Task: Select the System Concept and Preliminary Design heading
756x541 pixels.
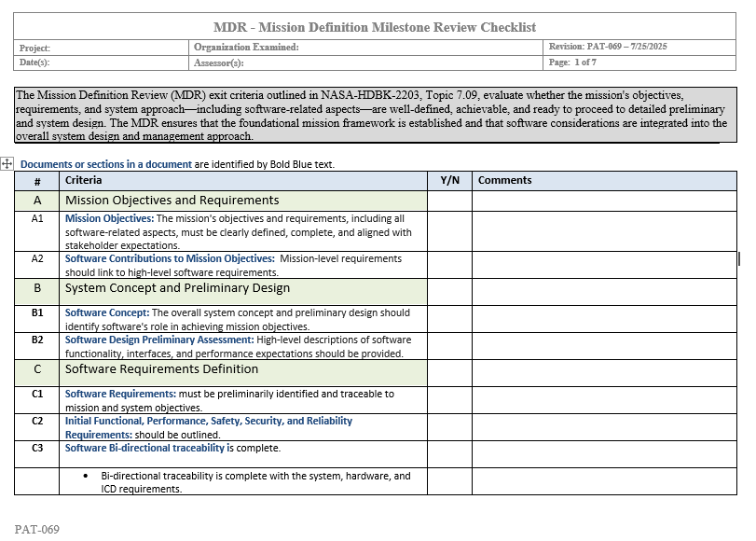Action: point(177,288)
